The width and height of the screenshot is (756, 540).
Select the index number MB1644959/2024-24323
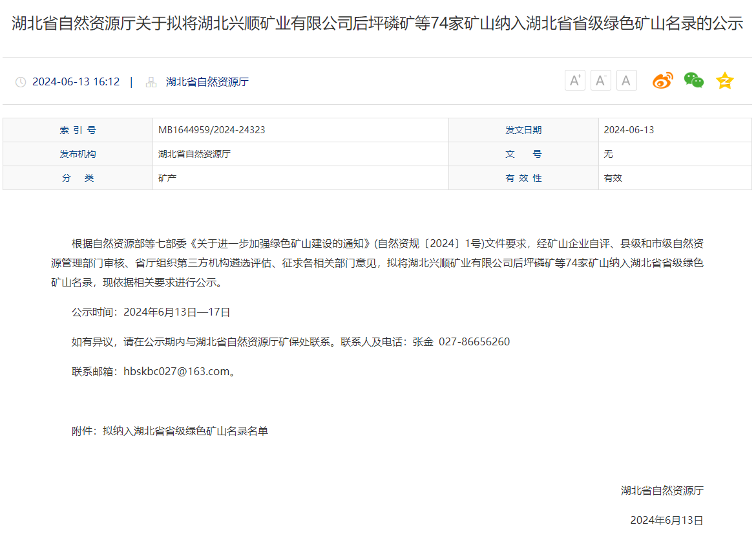coord(211,130)
